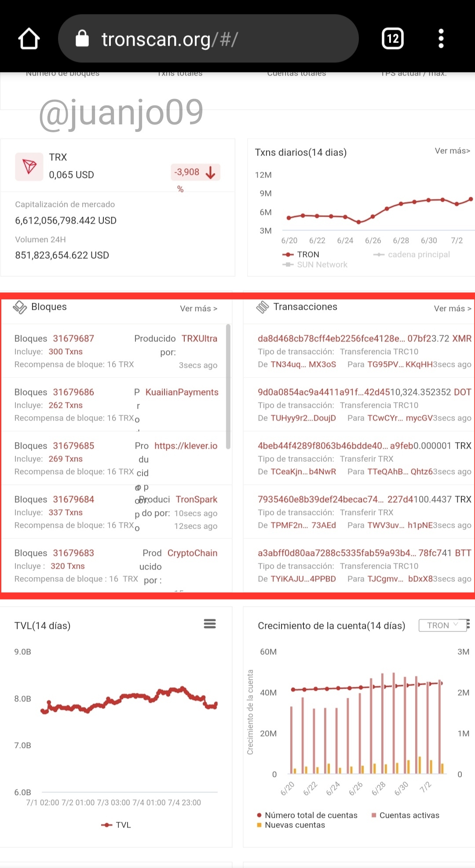Open the tab switcher showing 12 tabs
The image size is (475, 868).
click(392, 39)
